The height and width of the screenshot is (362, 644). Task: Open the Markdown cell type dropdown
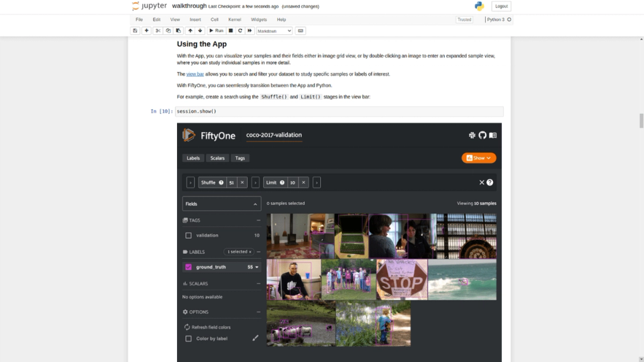pos(274,31)
